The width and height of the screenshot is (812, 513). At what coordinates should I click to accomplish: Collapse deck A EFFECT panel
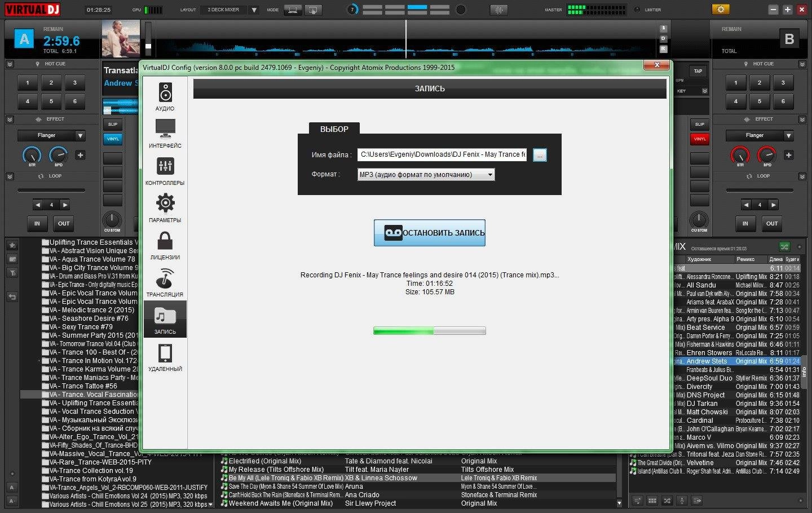[10, 120]
